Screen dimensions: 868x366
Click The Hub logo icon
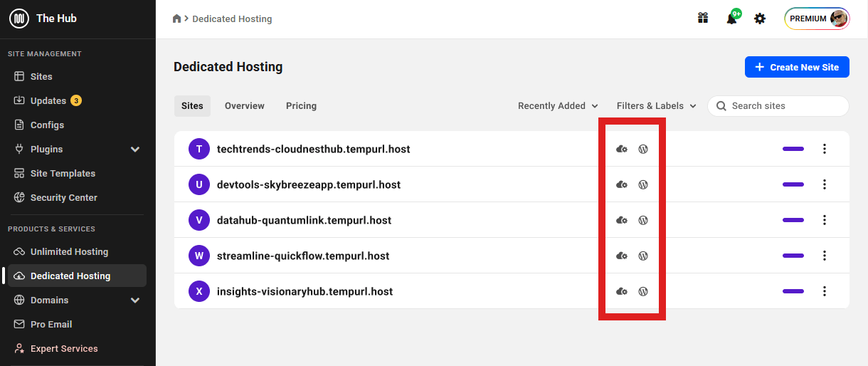(19, 19)
